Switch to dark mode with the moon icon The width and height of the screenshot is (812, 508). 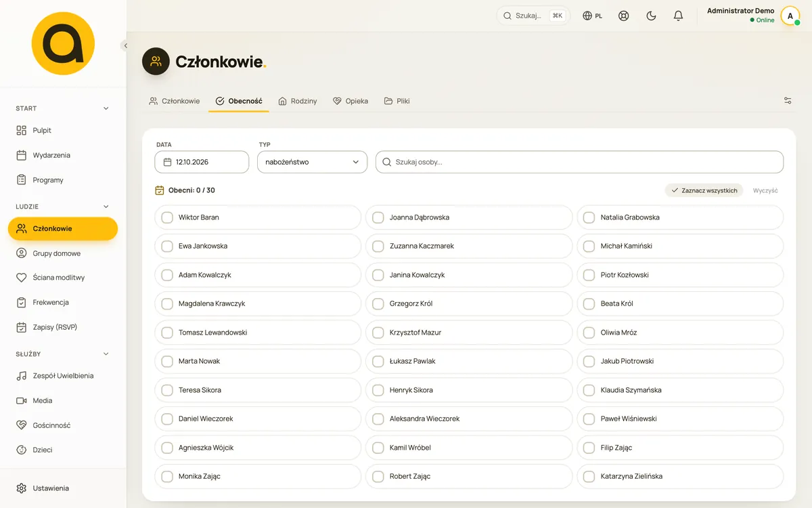tap(651, 16)
